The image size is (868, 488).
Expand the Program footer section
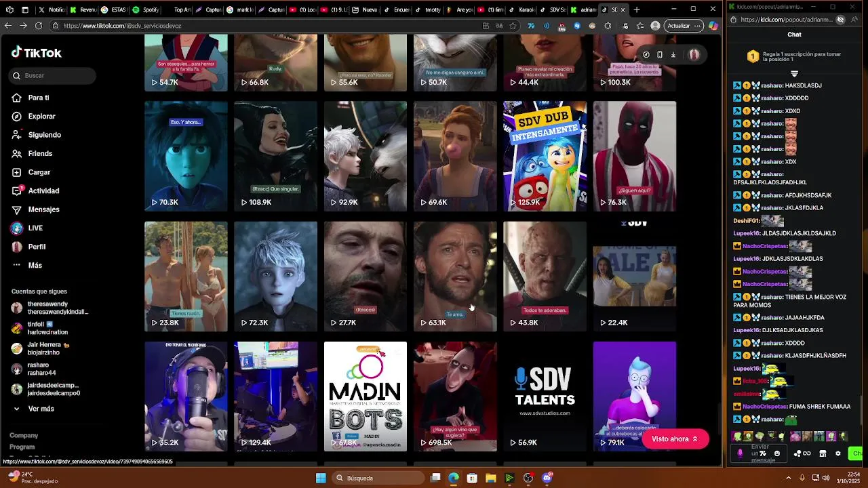(x=22, y=447)
